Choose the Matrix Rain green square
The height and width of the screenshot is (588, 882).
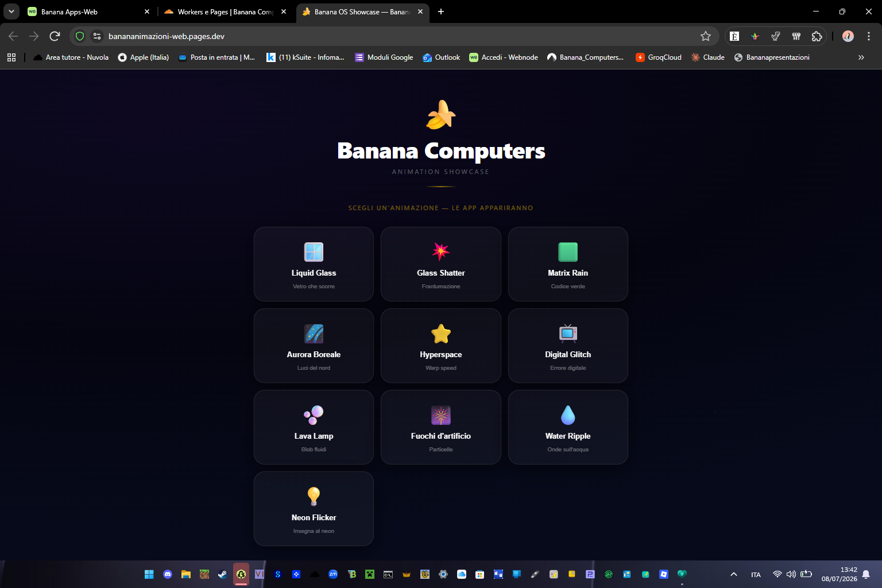pyautogui.click(x=568, y=252)
